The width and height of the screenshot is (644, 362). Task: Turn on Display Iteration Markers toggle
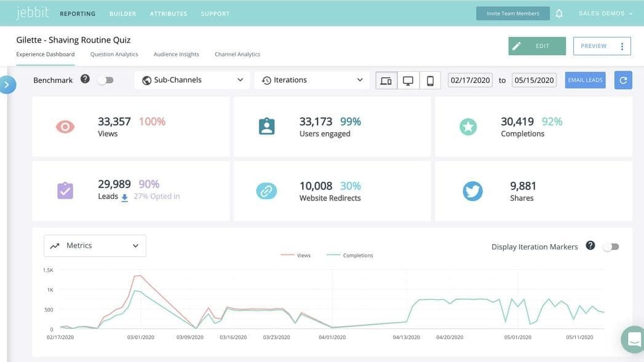(x=611, y=246)
